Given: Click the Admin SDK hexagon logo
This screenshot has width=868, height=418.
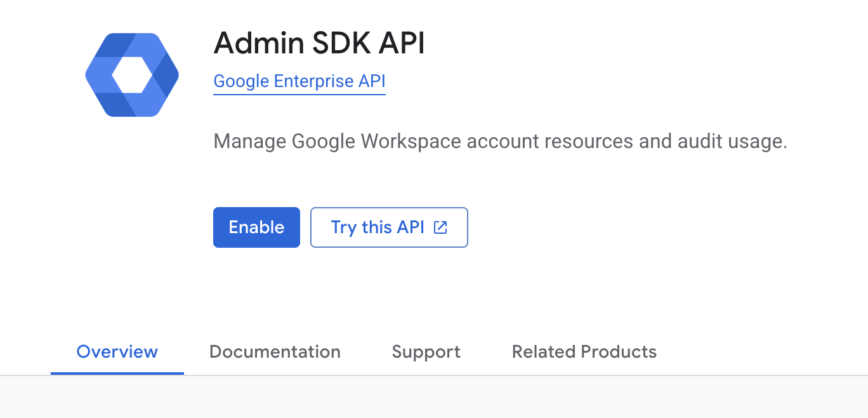Looking at the screenshot, I should (x=132, y=75).
